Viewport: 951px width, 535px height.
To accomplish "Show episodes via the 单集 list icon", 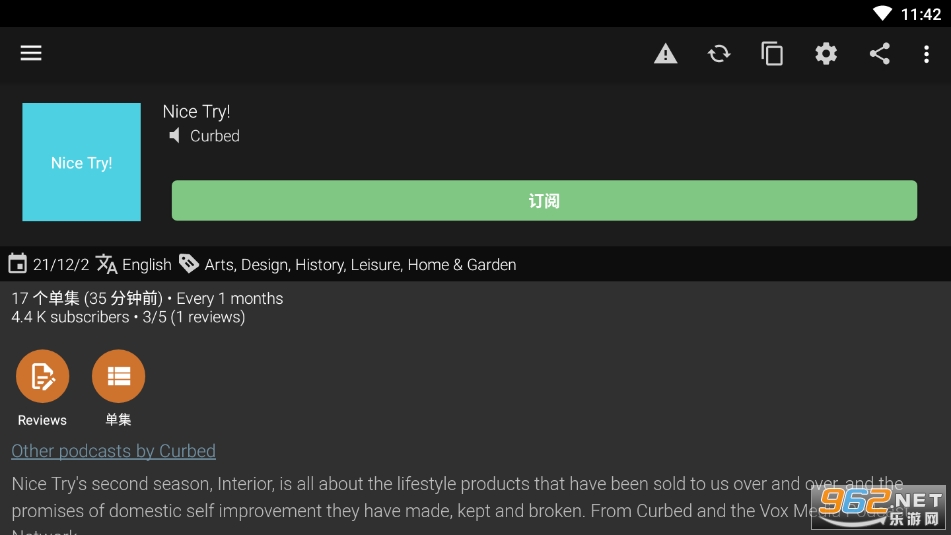I will point(118,376).
